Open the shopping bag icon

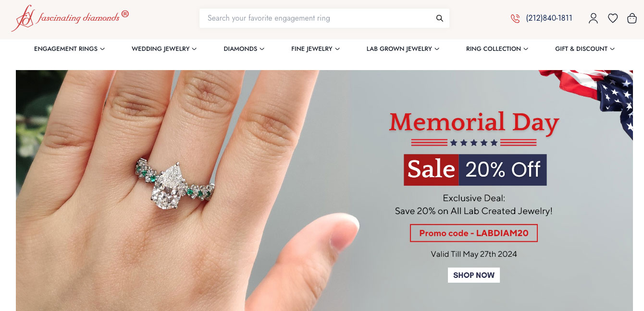point(632,18)
